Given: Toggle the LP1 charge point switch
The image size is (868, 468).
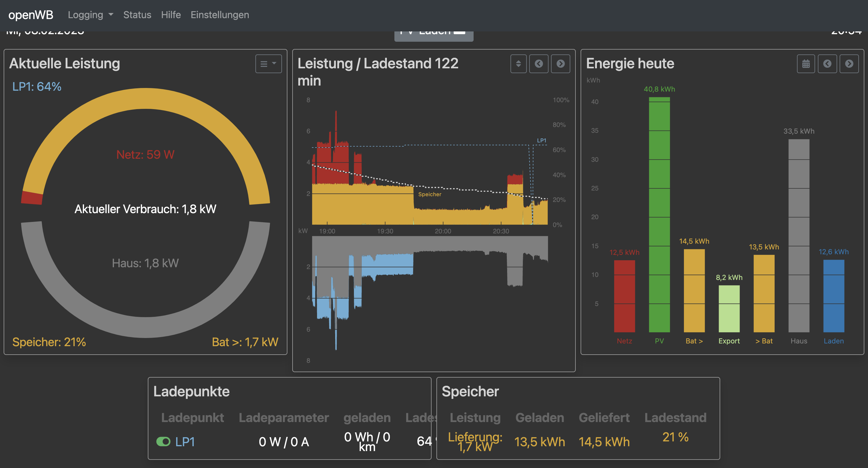Looking at the screenshot, I should pyautogui.click(x=164, y=441).
